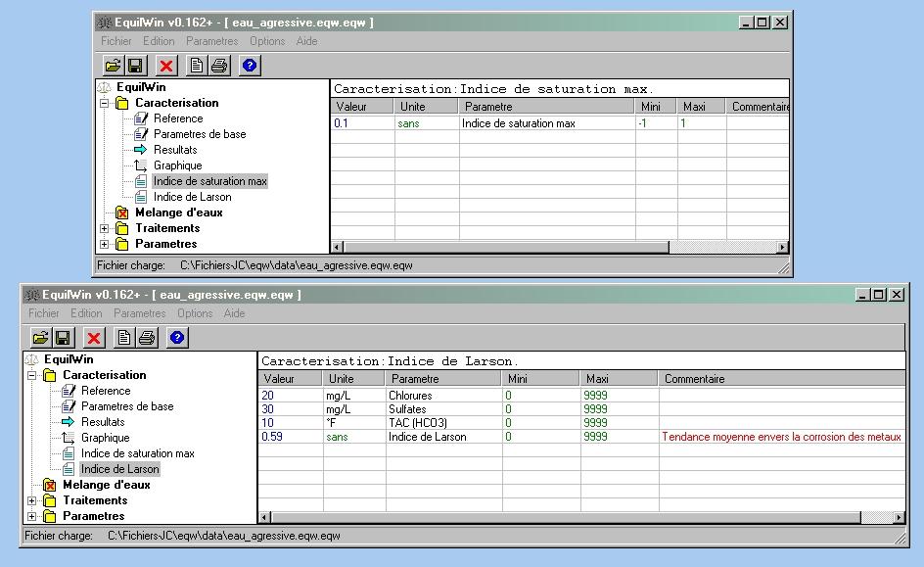Select Indice de Larson in bottom window tree
Image resolution: width=924 pixels, height=567 pixels.
click(x=119, y=469)
